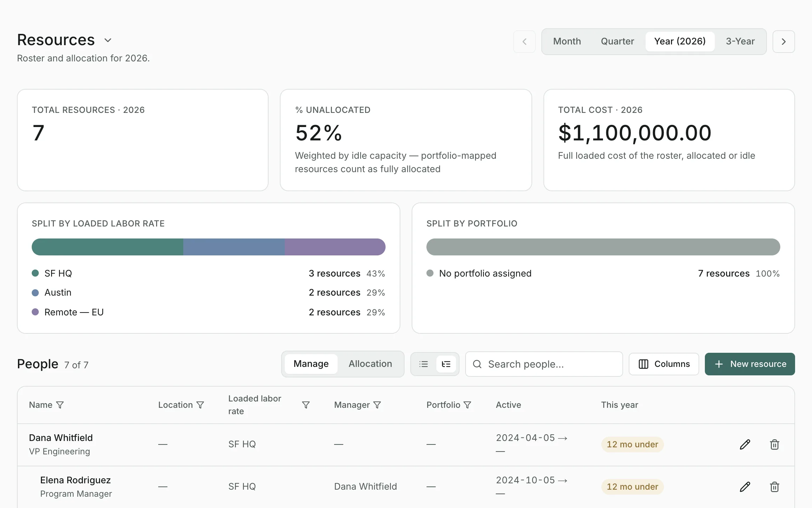Click the 2024-10-05 active date
The width and height of the screenshot is (812, 508).
pyautogui.click(x=525, y=480)
